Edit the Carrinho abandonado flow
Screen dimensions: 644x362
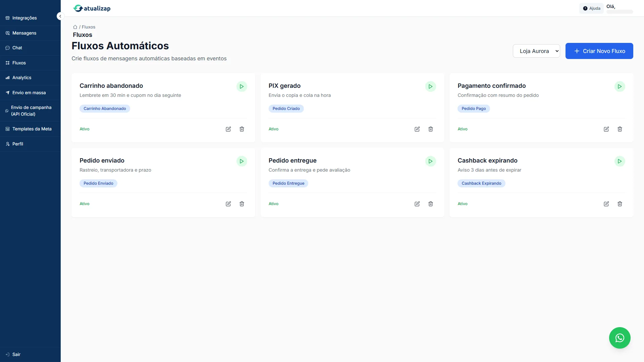pos(228,129)
